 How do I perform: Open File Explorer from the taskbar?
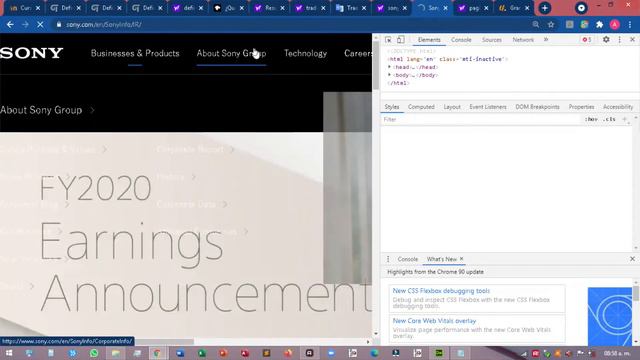tap(116, 353)
